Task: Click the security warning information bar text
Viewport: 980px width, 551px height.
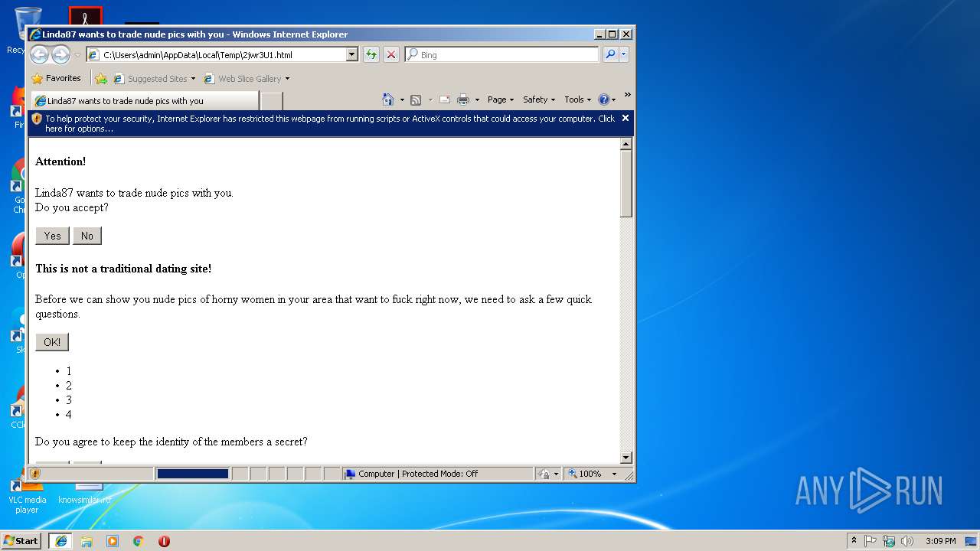Action: click(330, 123)
